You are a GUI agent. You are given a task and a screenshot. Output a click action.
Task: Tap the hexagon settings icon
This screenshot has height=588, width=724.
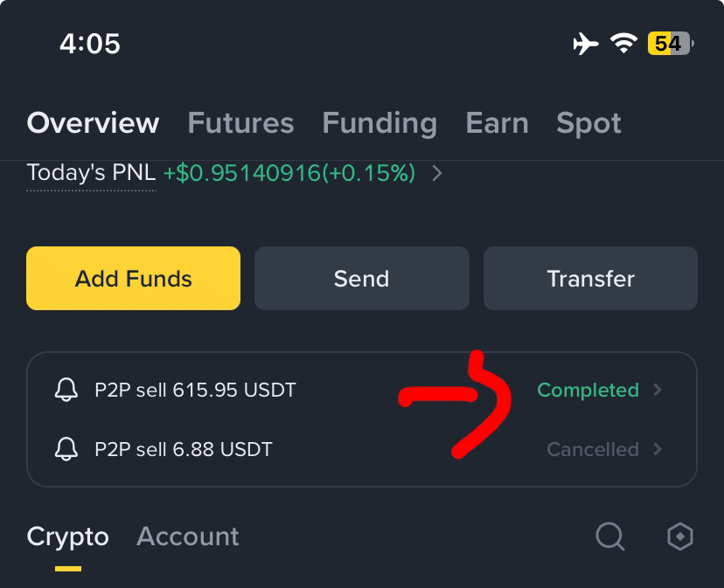tap(680, 536)
